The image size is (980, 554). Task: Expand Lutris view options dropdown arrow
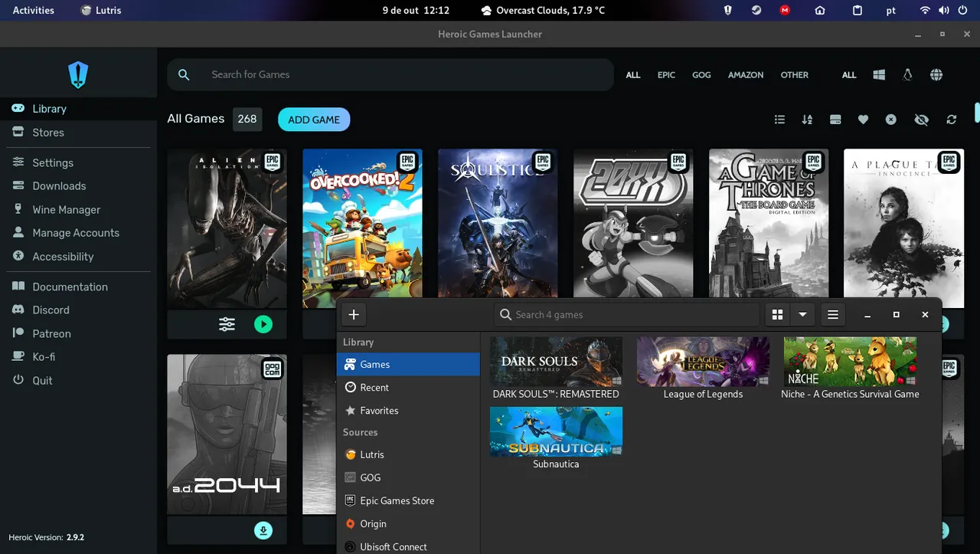click(x=802, y=315)
